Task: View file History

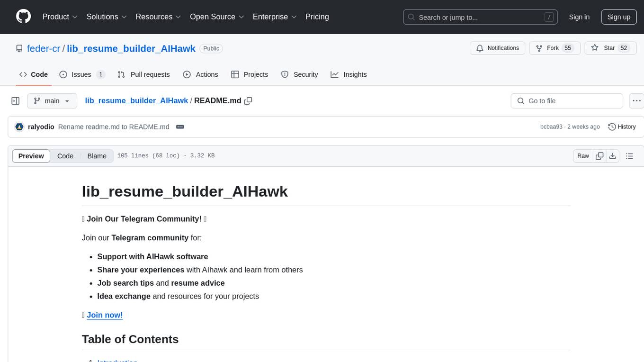Action: pyautogui.click(x=622, y=127)
